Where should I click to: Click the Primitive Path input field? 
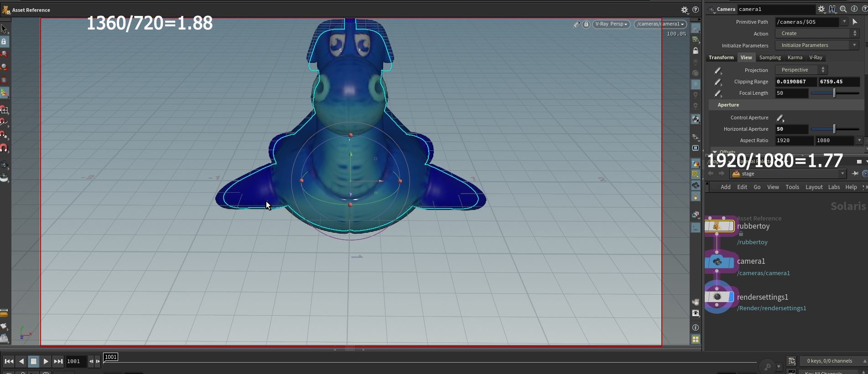807,22
